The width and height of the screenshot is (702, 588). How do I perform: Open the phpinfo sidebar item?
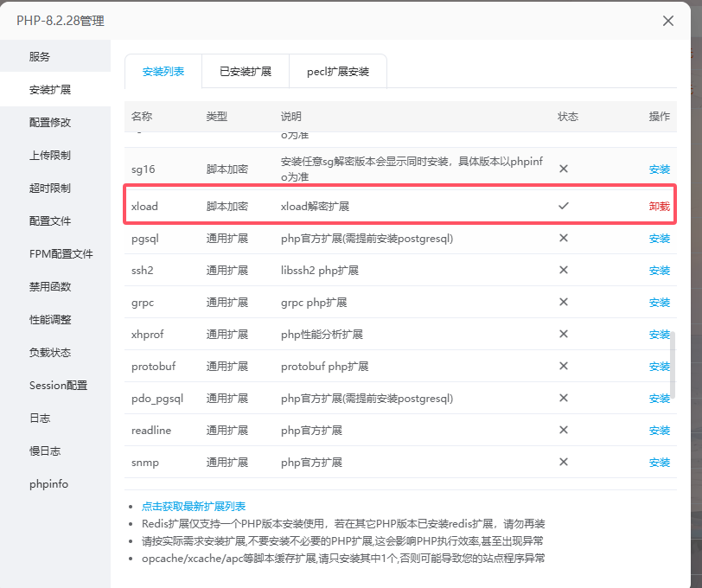pos(48,484)
